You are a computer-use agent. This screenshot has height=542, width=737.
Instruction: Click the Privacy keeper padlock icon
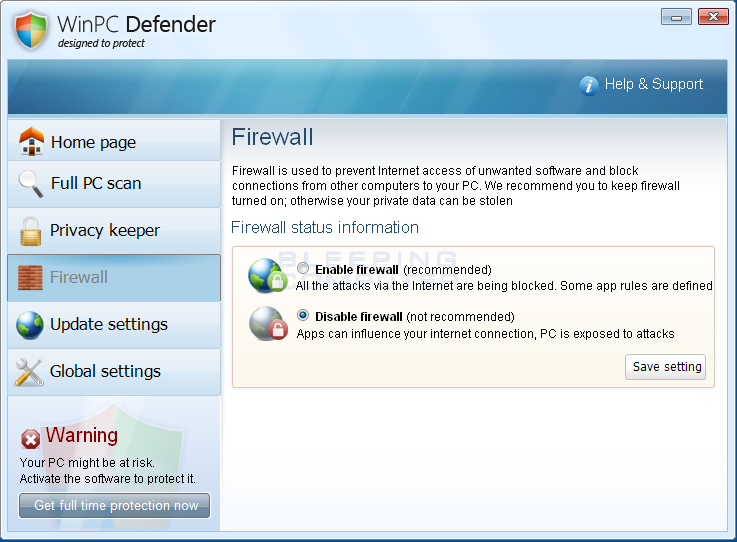[x=31, y=231]
